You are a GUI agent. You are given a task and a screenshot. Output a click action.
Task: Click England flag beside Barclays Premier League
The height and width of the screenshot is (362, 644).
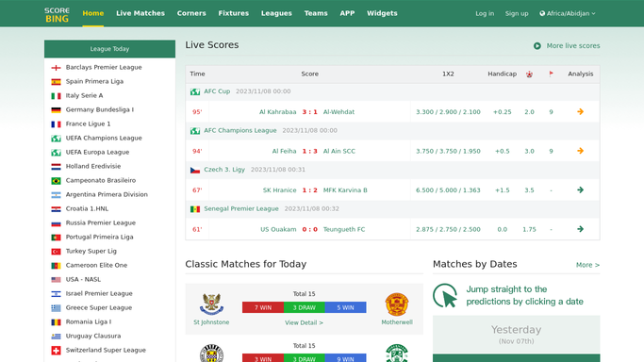click(x=56, y=67)
